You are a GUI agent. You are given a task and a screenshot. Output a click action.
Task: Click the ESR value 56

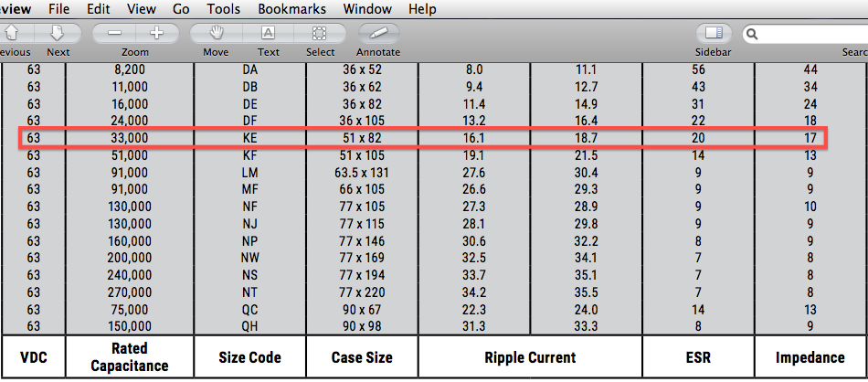[x=699, y=69]
